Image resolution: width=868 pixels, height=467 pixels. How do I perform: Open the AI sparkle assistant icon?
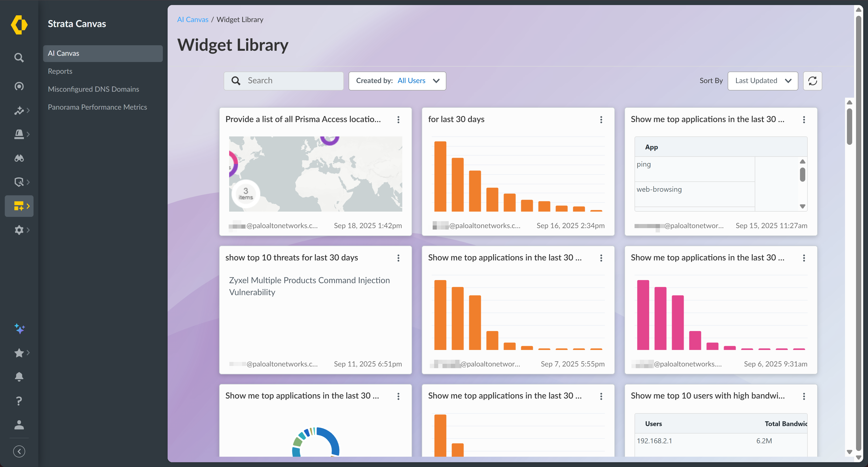click(x=19, y=328)
